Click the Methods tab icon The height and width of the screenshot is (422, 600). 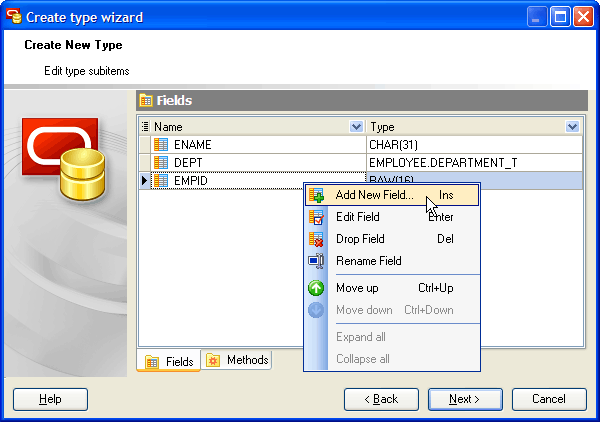pos(213,360)
